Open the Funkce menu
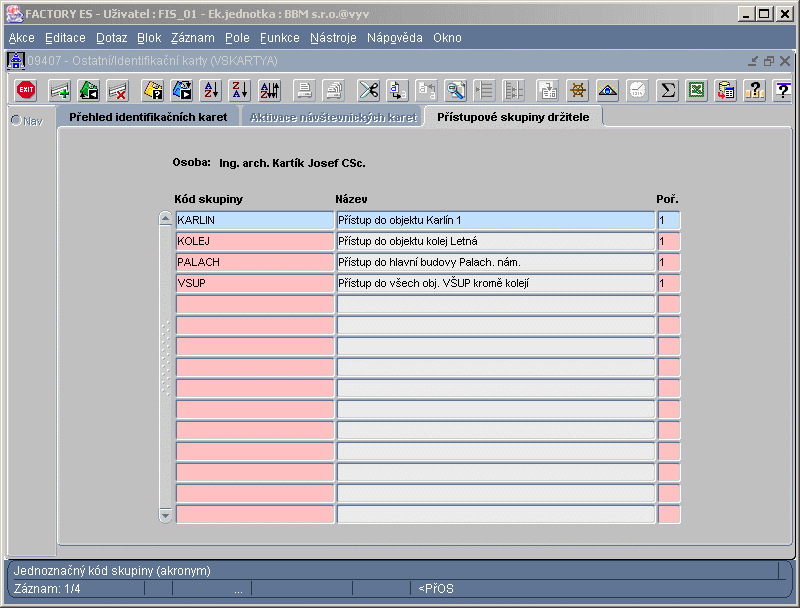This screenshot has width=800, height=608. [x=280, y=38]
